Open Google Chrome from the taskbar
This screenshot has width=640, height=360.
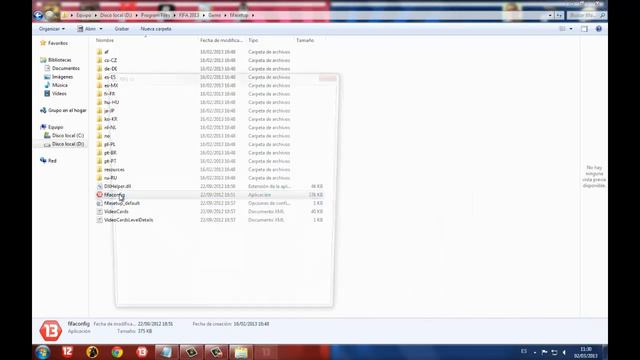pos(117,352)
